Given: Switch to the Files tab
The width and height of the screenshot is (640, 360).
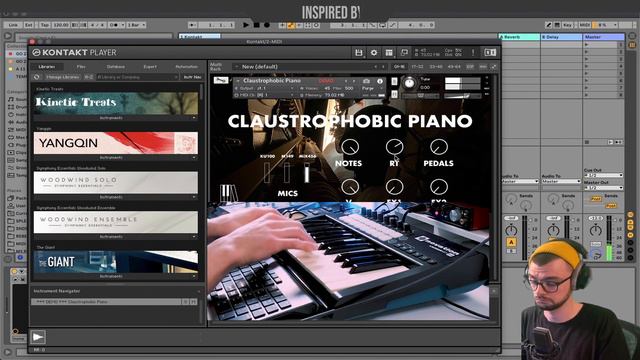Looking at the screenshot, I should 81,67.
